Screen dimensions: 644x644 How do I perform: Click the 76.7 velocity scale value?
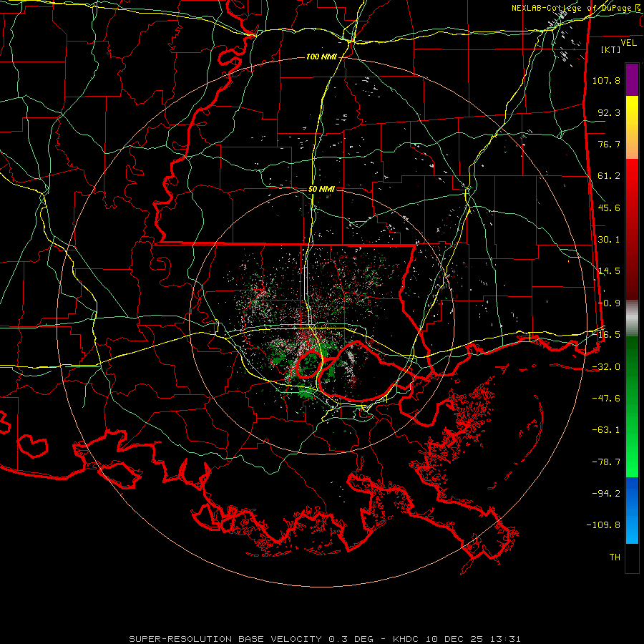coord(609,144)
